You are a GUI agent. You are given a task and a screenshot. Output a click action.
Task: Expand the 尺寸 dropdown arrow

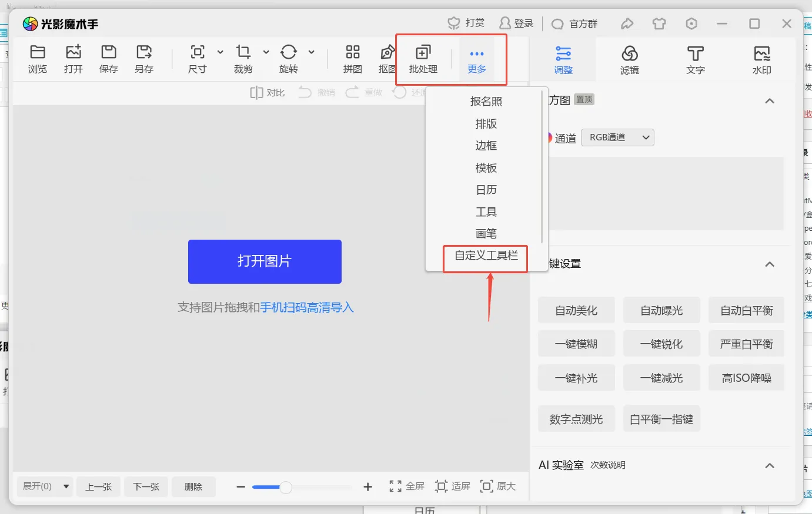[x=220, y=52]
